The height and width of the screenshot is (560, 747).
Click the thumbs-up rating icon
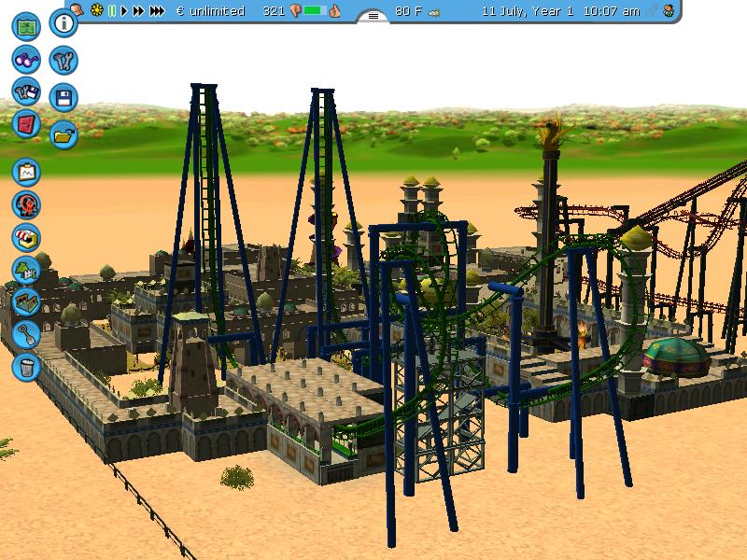tap(335, 10)
